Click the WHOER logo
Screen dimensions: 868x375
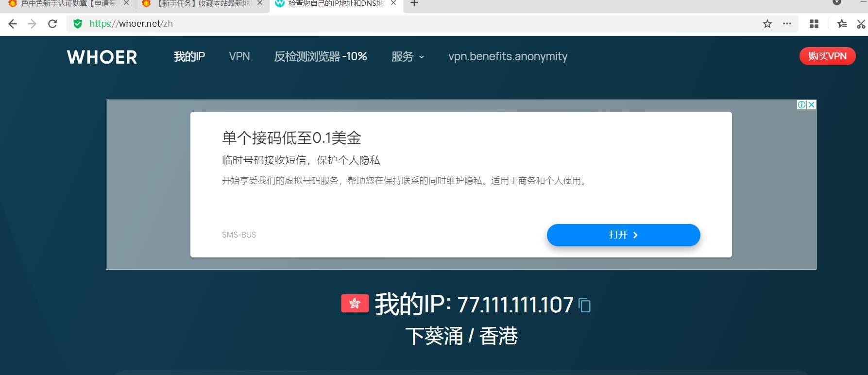102,57
